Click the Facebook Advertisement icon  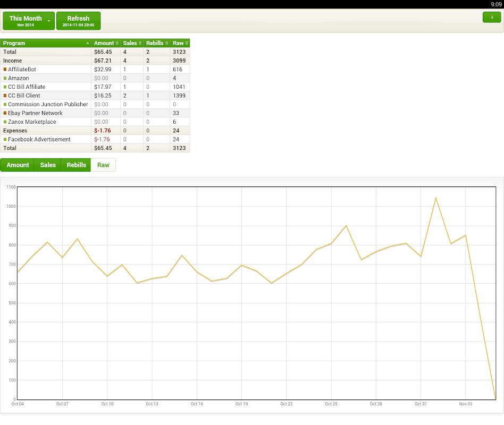[5, 139]
